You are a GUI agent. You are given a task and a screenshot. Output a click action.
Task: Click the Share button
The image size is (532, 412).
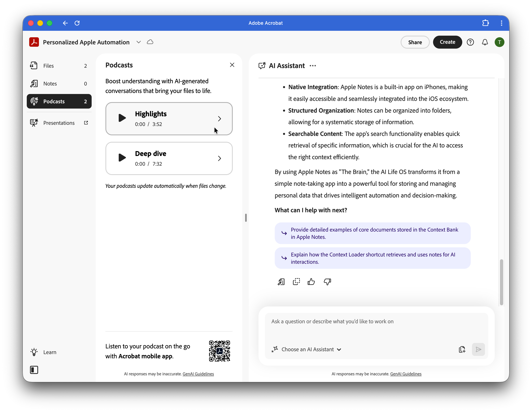[415, 42]
